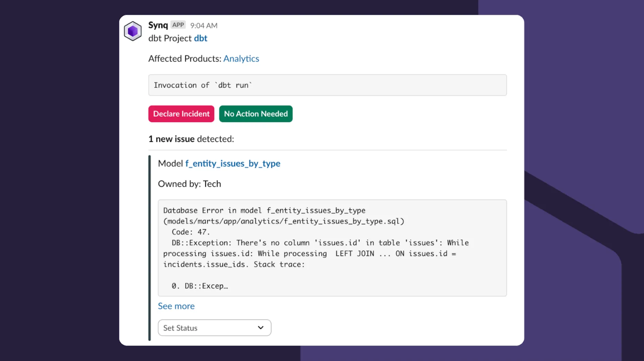Click the purple cube logo avatar
The image size is (644, 361).
point(133,31)
